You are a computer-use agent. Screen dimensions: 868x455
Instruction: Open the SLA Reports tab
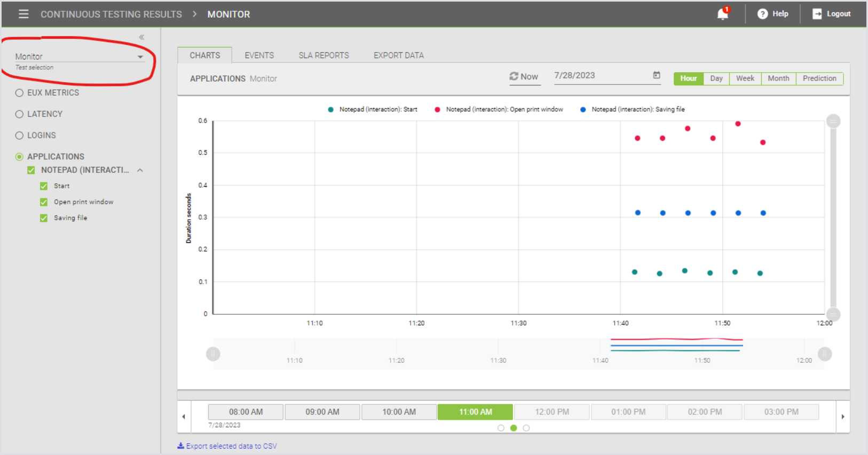pyautogui.click(x=323, y=55)
